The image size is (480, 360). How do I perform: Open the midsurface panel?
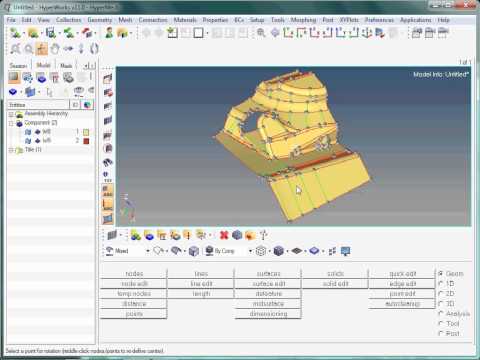tap(268, 304)
